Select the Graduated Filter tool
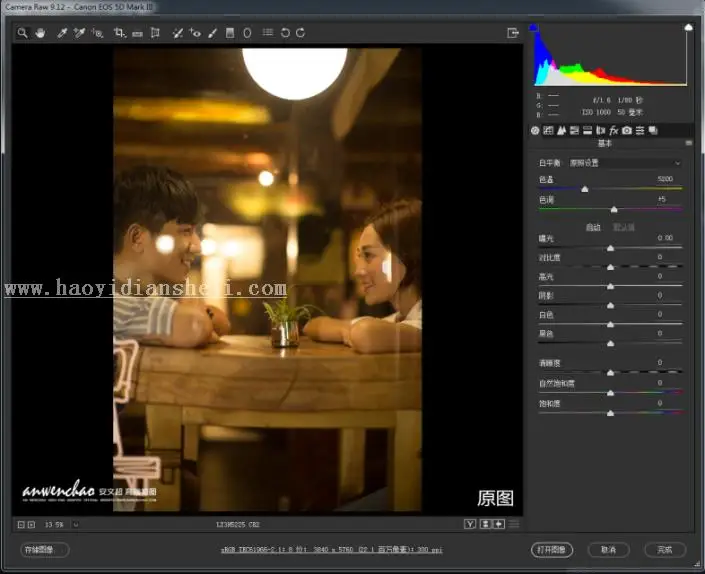Image resolution: width=705 pixels, height=574 pixels. click(x=230, y=33)
